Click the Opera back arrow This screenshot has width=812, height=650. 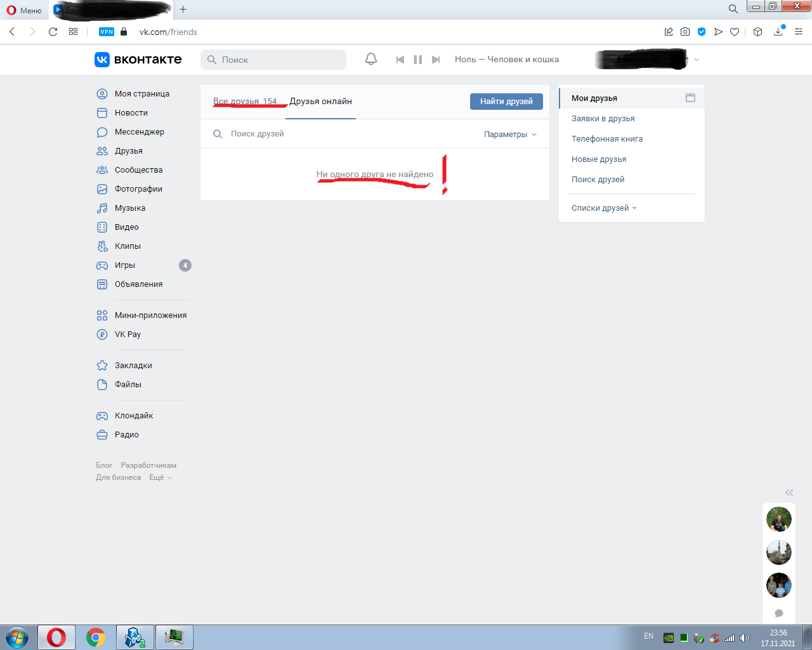12,32
